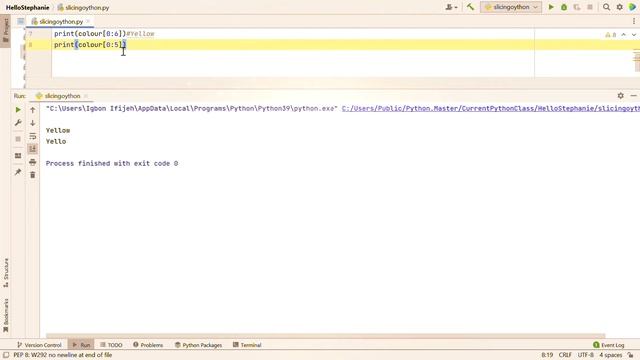This screenshot has height=360, width=640.
Task: Open the slicingoython run configuration dropdown
Action: pyautogui.click(x=511, y=7)
